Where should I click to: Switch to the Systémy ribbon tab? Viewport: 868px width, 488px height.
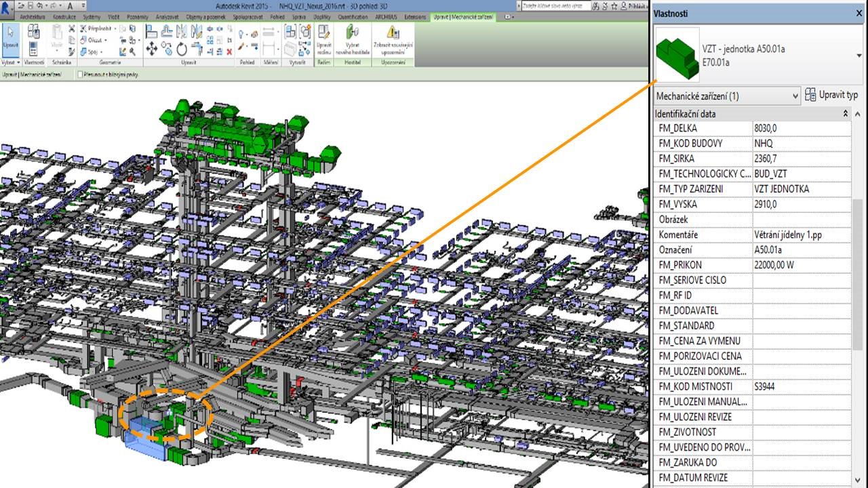(x=92, y=17)
